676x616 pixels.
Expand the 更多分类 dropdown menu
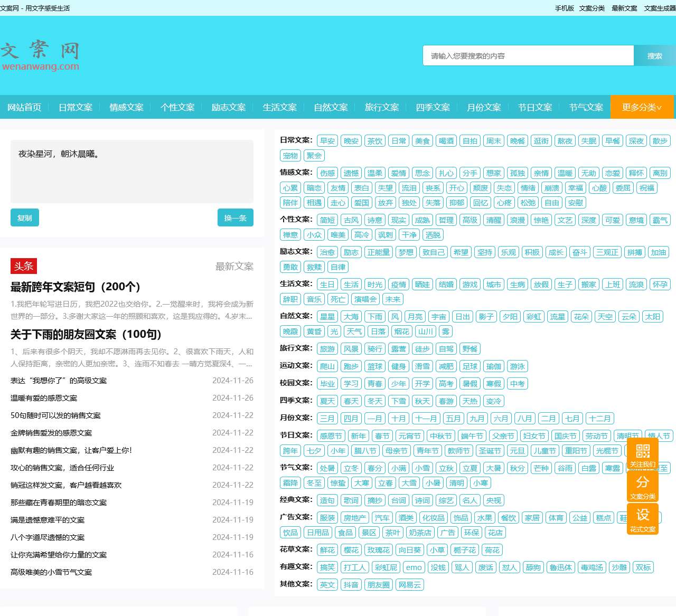pyautogui.click(x=642, y=107)
